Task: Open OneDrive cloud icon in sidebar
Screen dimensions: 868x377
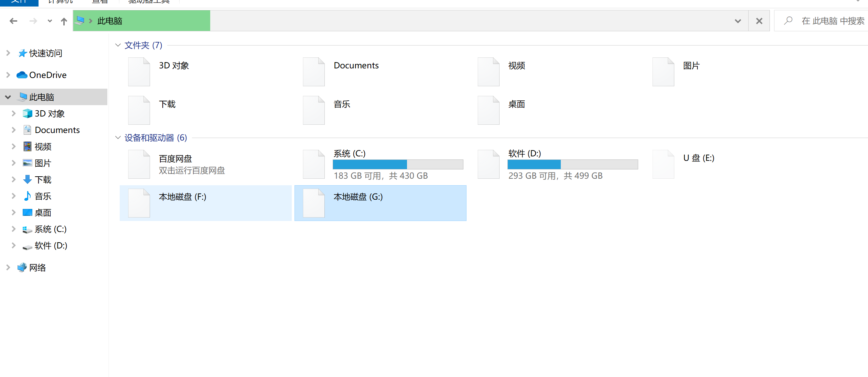Action: tap(22, 75)
